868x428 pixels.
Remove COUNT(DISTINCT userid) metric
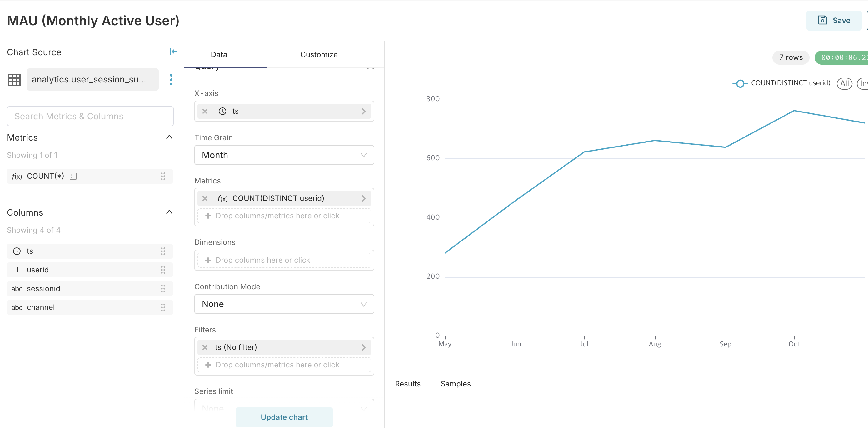(x=205, y=198)
